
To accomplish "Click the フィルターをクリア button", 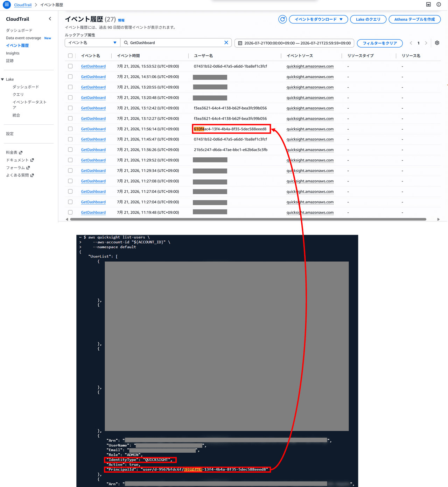I will click(380, 43).
